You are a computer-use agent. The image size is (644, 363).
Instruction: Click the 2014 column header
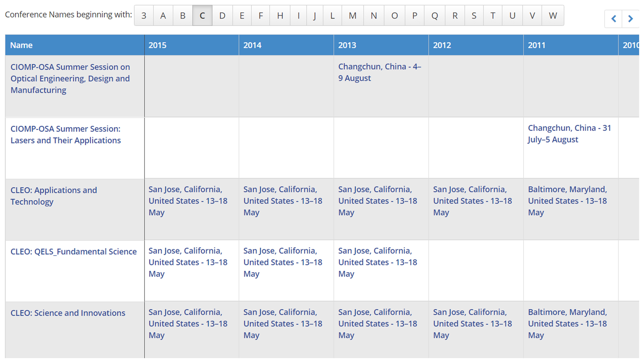[x=286, y=45]
